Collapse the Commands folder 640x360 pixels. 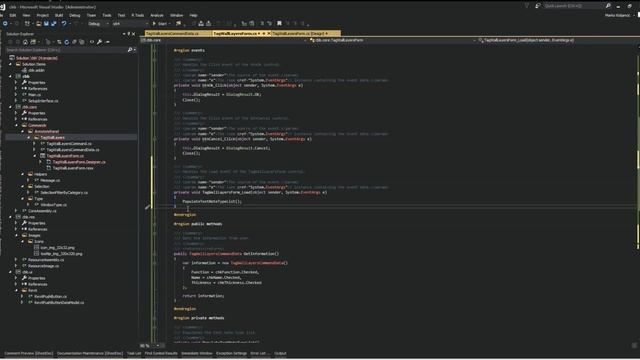[x=17, y=125]
